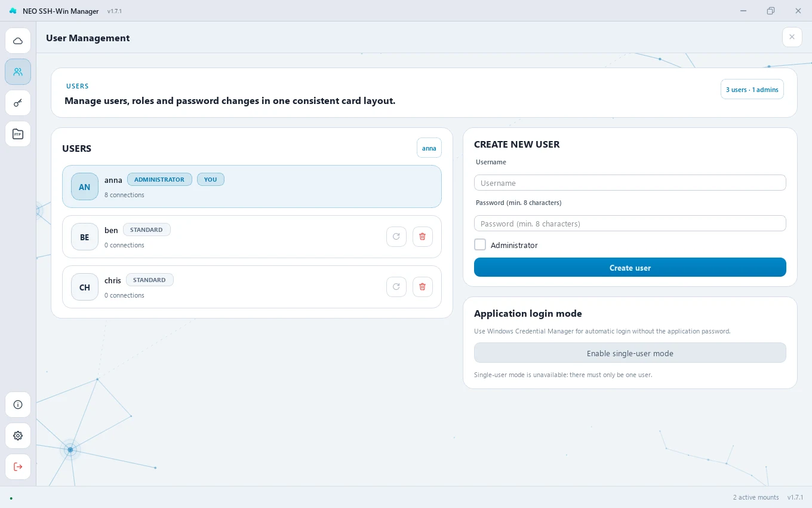
Task: Focus the Username input field
Action: tap(630, 183)
